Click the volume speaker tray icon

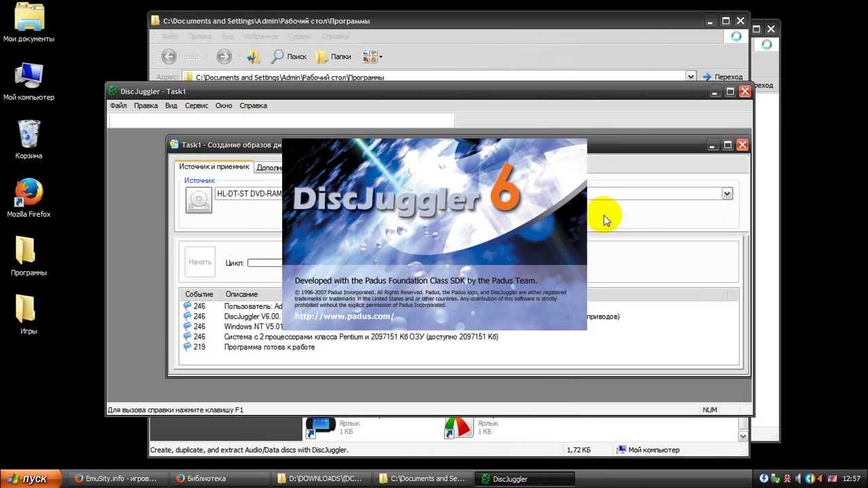[x=798, y=479]
